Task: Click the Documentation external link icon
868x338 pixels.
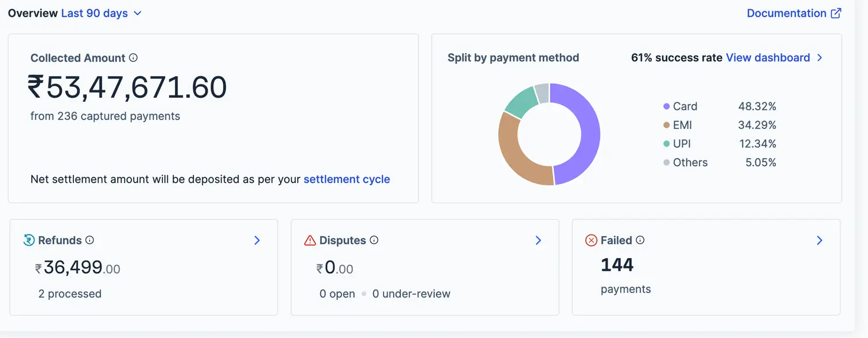Action: coord(836,13)
